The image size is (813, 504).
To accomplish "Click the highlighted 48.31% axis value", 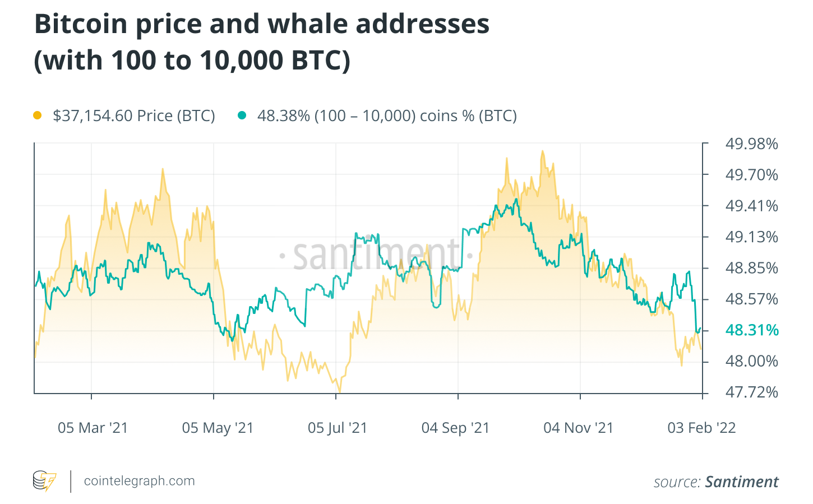I will point(752,330).
